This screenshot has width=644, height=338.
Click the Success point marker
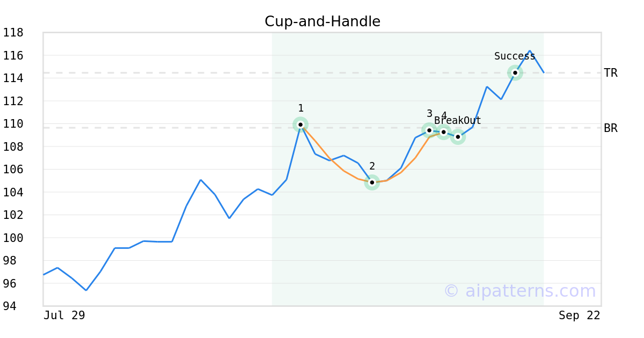point(515,72)
